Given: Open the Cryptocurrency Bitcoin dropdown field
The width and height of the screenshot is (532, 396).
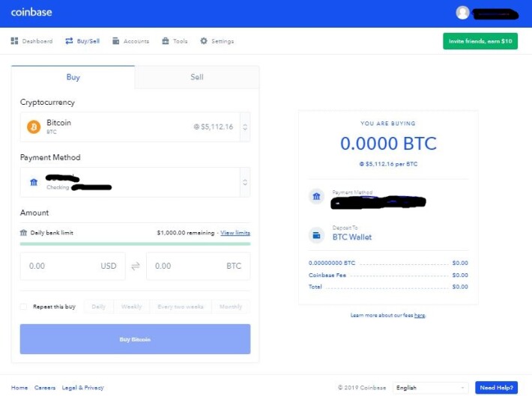Looking at the screenshot, I should (x=135, y=127).
